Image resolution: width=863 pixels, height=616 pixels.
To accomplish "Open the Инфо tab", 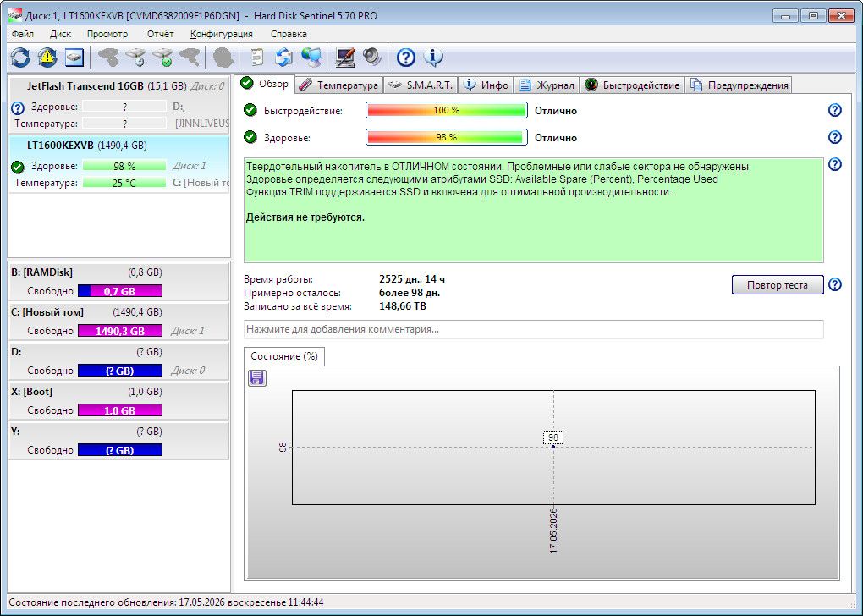I will pos(486,85).
